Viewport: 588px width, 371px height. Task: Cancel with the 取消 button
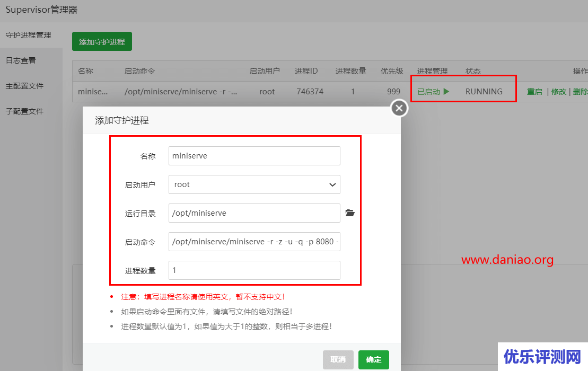tap(338, 359)
